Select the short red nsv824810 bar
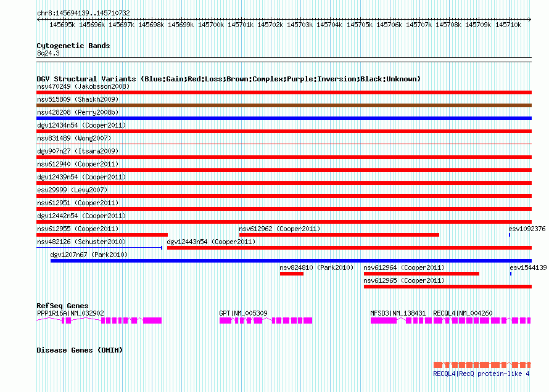Screen dimensions: 549x392 click(292, 274)
